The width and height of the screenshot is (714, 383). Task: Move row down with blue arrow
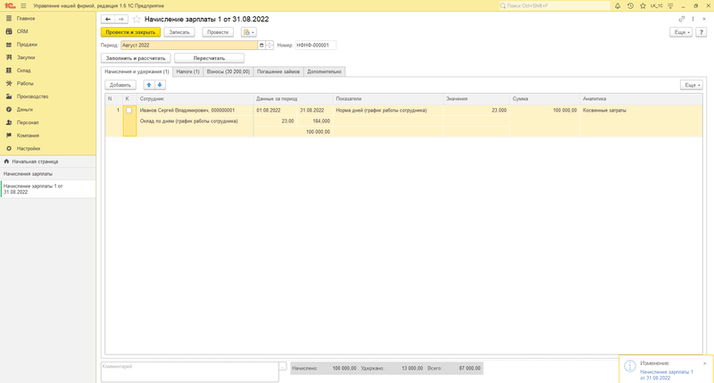pos(160,85)
